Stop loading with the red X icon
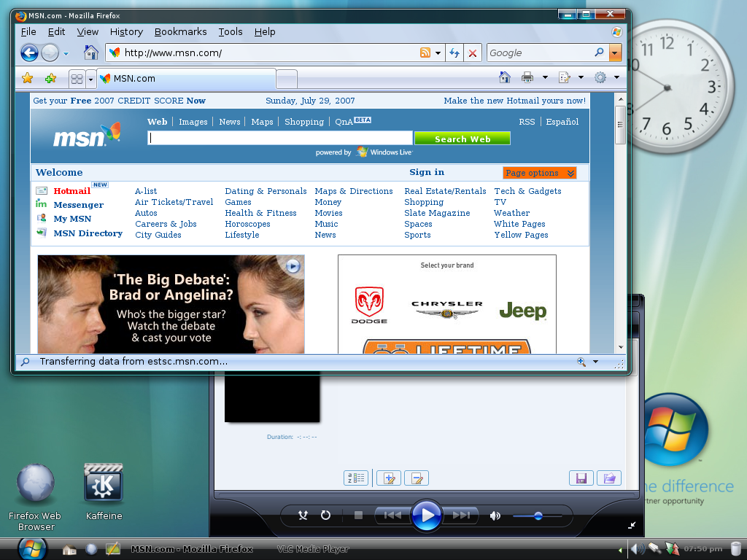The height and width of the screenshot is (560, 747). coord(472,52)
